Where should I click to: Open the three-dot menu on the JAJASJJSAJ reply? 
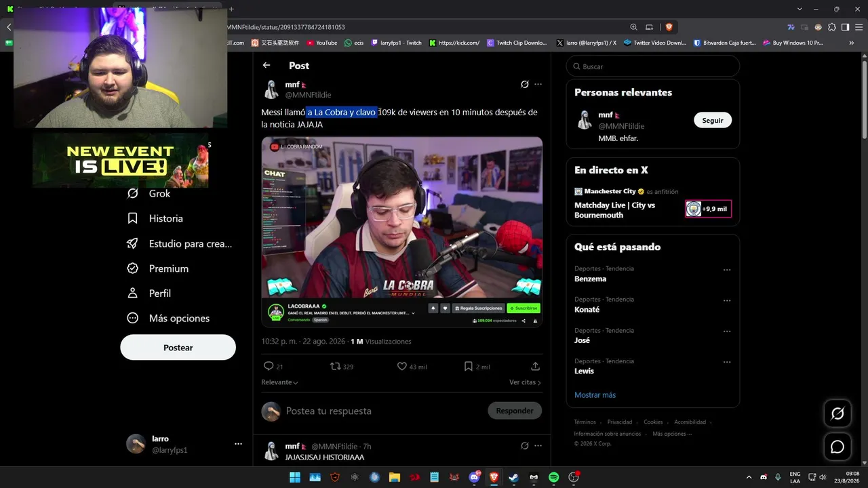click(x=538, y=446)
